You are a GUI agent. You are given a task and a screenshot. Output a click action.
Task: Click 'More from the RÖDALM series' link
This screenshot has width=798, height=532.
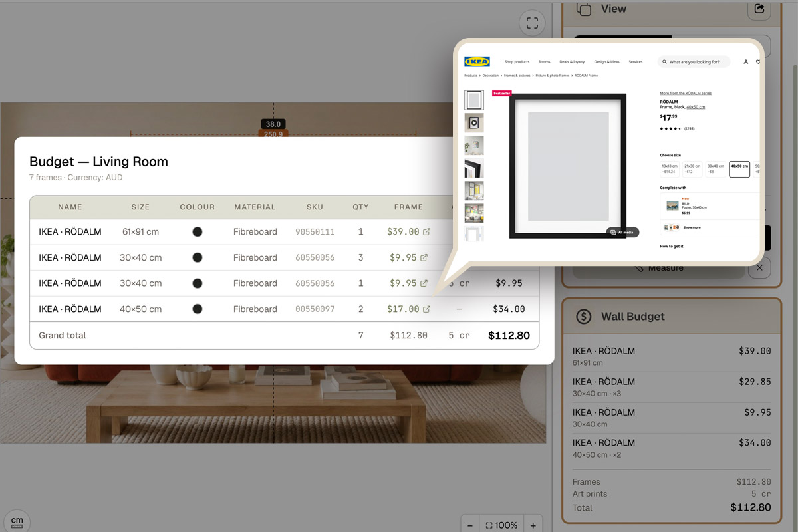click(x=686, y=94)
